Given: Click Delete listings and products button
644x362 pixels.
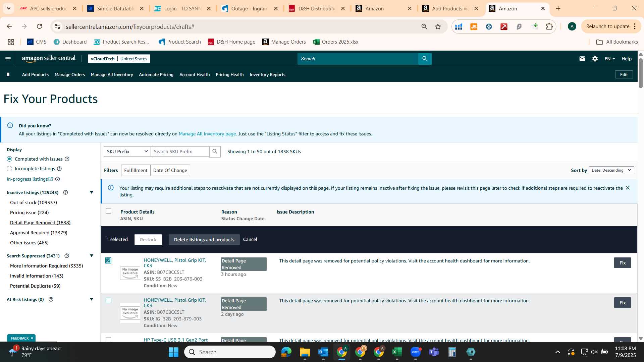Looking at the screenshot, I should [204, 240].
